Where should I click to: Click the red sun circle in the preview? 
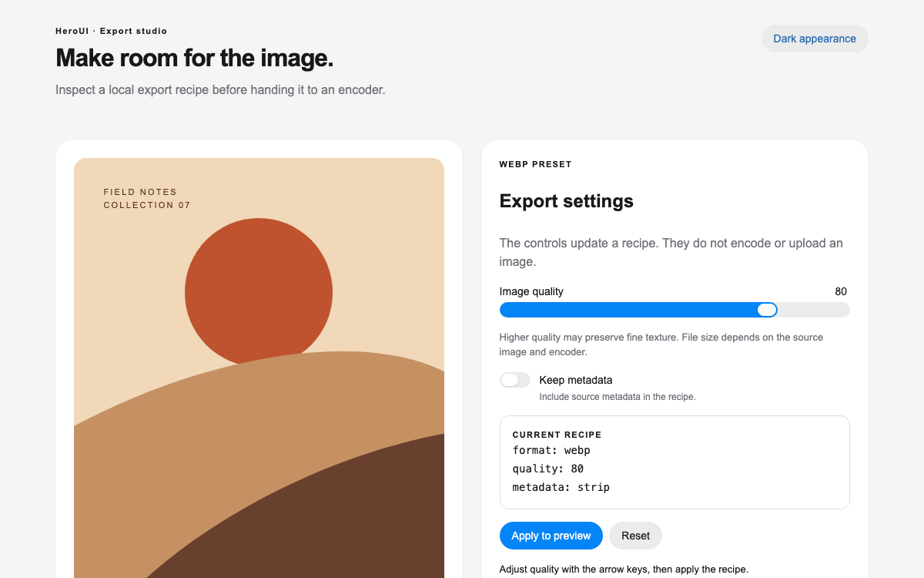pos(259,291)
